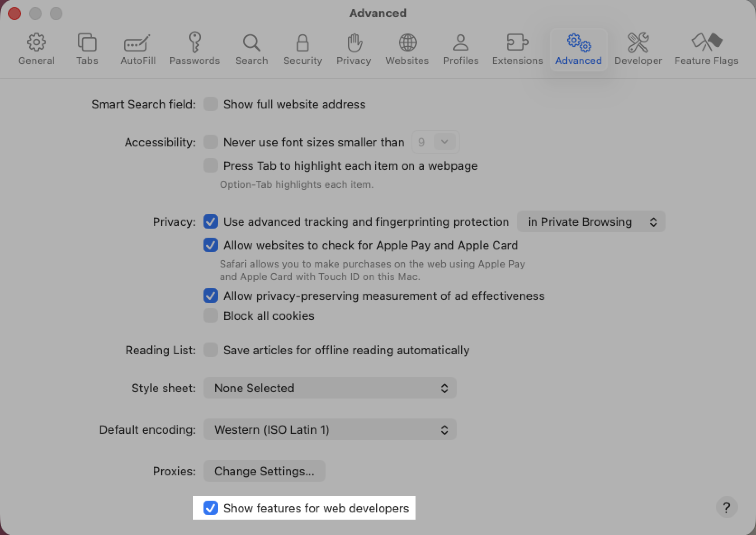The width and height of the screenshot is (756, 535).
Task: Open the Profiles settings pane
Action: pyautogui.click(x=461, y=50)
